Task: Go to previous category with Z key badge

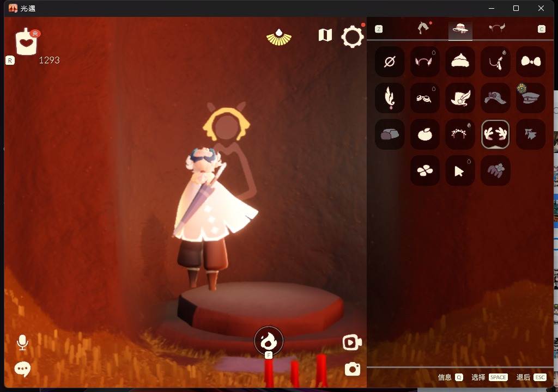Action: pyautogui.click(x=379, y=29)
